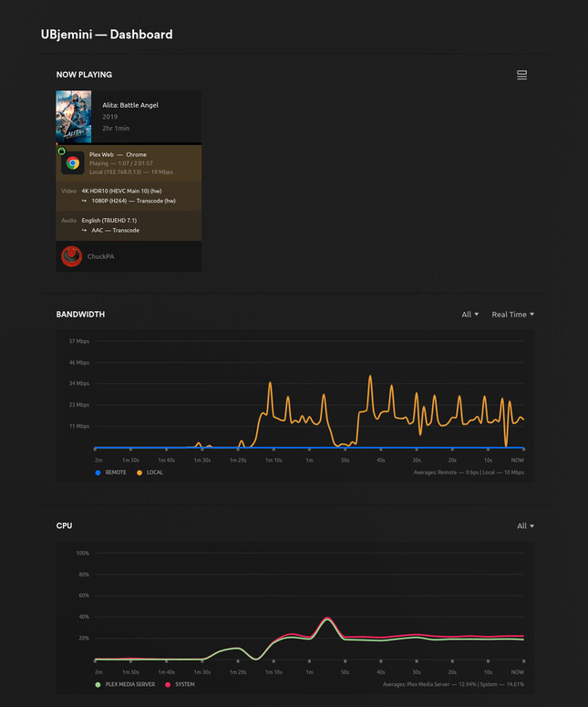Toggle the SYSTEM legend red dot
588x707 pixels.
pos(168,684)
